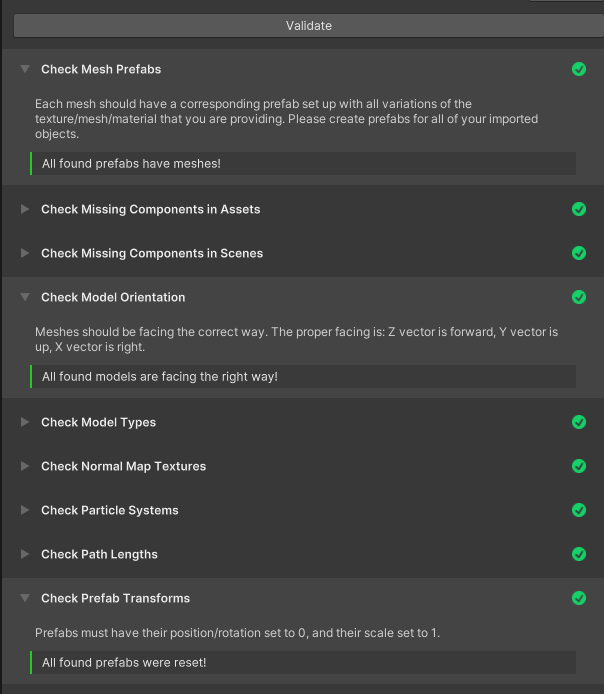This screenshot has height=694, width=604.
Task: Click the Validate button
Action: [x=308, y=25]
